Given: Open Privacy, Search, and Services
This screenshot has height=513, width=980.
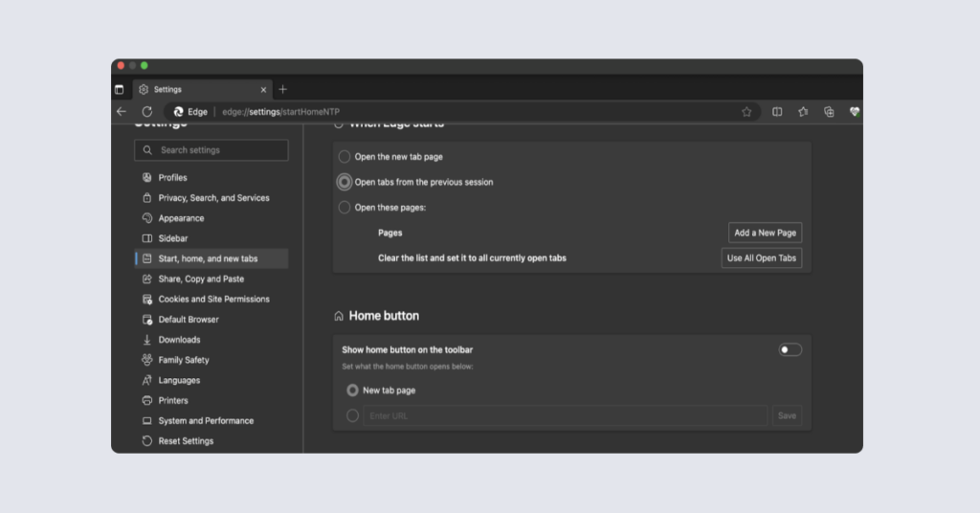Looking at the screenshot, I should tap(212, 198).
